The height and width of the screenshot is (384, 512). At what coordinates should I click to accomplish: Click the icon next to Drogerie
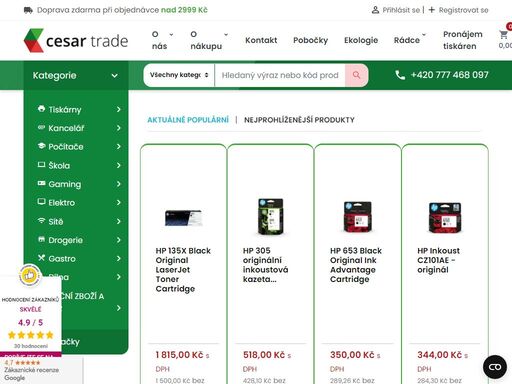41,239
